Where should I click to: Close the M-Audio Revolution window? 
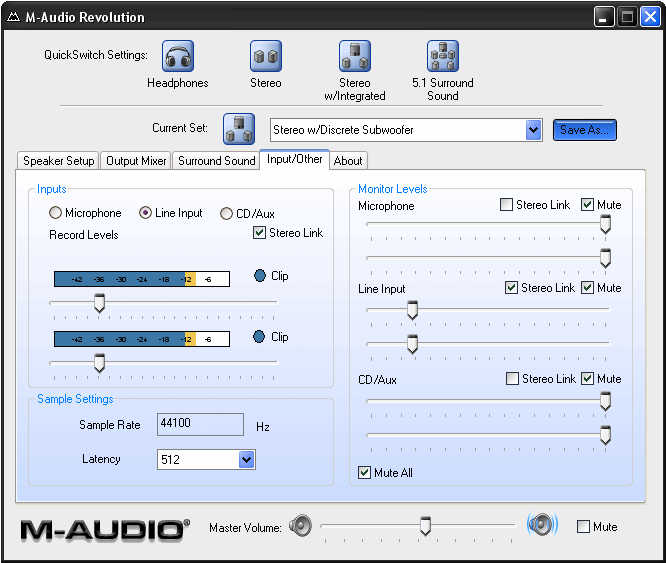coord(650,17)
